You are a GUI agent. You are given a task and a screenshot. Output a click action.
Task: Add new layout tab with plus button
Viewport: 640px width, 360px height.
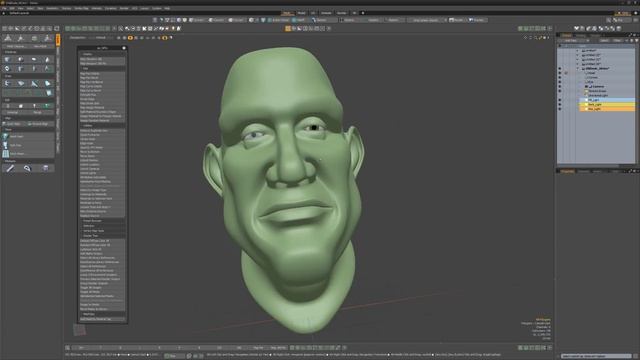(363, 13)
